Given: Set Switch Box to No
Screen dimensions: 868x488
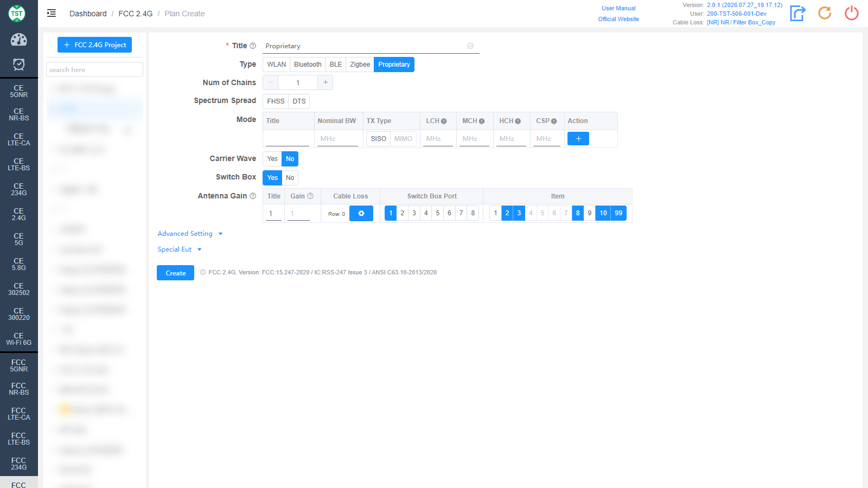Looking at the screenshot, I should click(290, 178).
